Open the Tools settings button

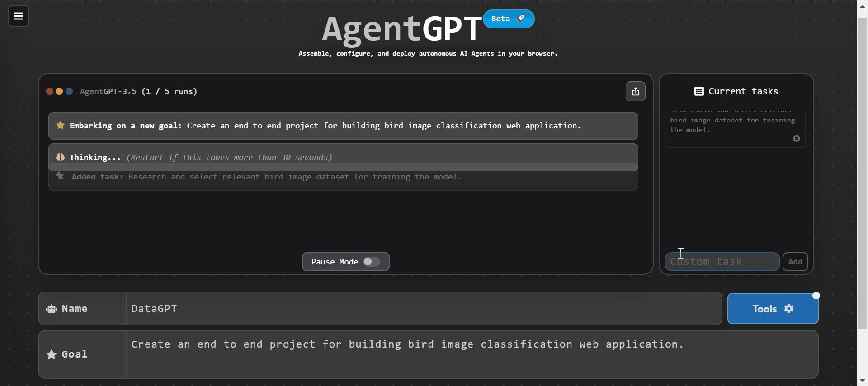pos(773,309)
